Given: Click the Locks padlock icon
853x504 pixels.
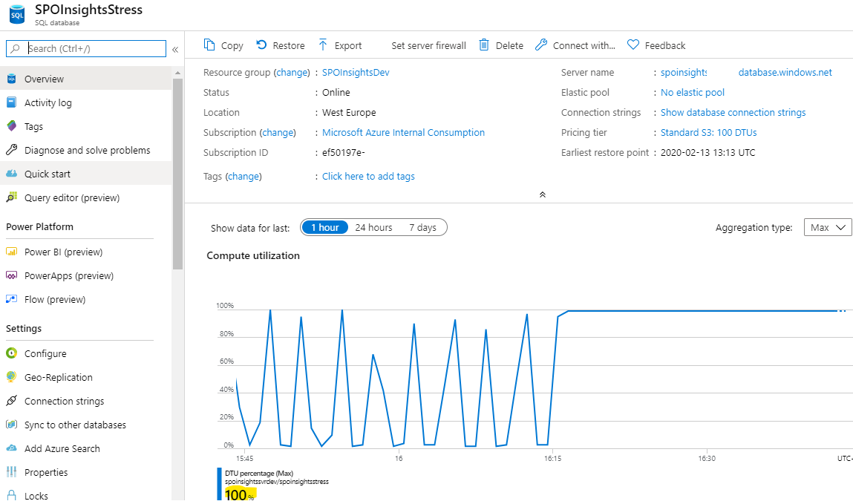Looking at the screenshot, I should pyautogui.click(x=11, y=495).
